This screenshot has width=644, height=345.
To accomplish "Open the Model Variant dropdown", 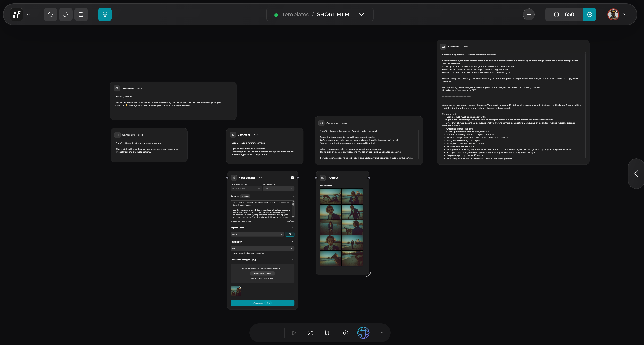I will (278, 188).
